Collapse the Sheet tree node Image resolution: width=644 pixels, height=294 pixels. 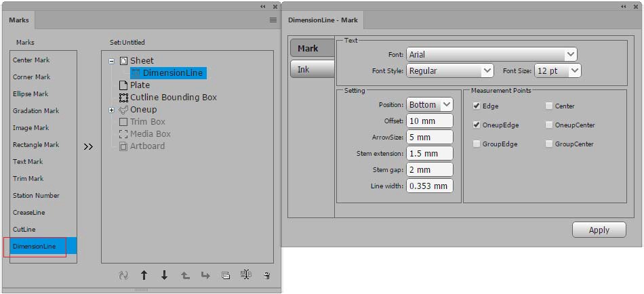(111, 61)
